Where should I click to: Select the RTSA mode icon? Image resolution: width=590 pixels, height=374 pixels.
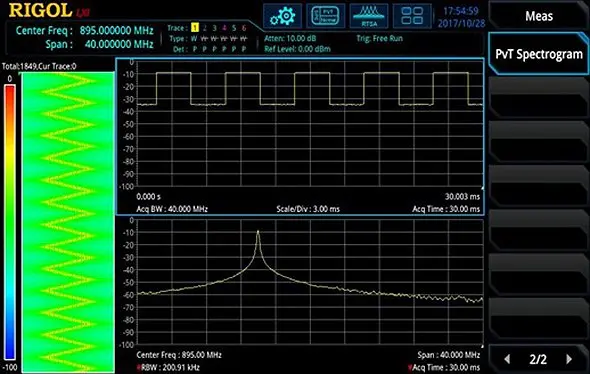click(x=369, y=16)
